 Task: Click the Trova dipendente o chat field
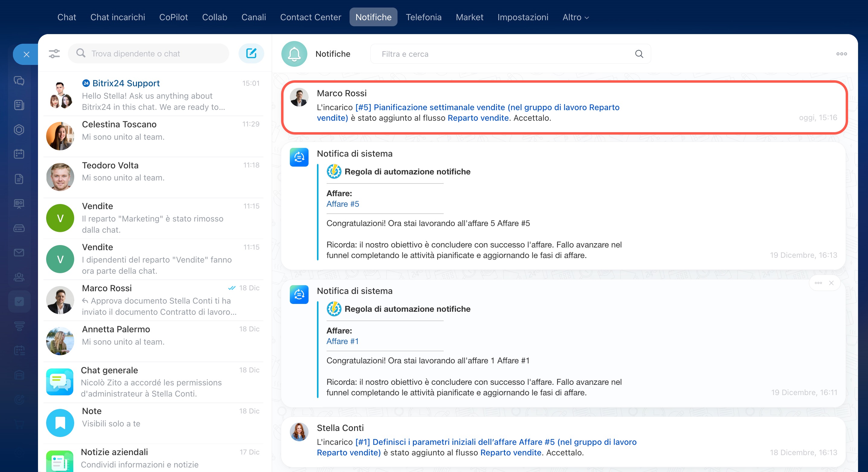148,54
